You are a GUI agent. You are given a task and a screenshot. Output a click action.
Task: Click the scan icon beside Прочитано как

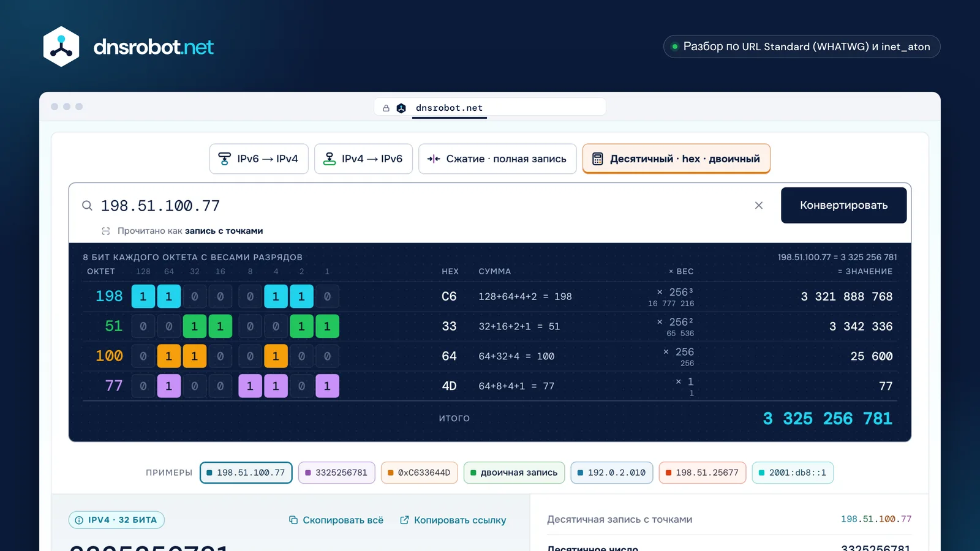pyautogui.click(x=106, y=231)
